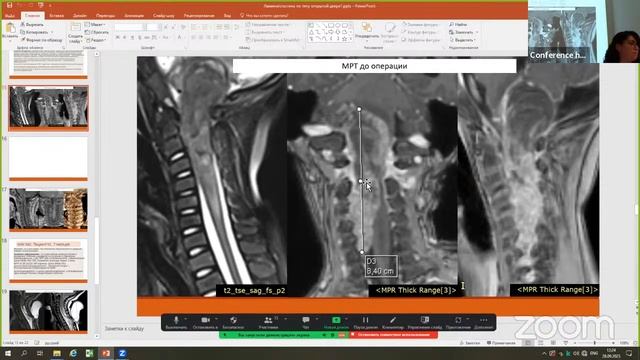This screenshot has width=640, height=360.
Task: Open File Explorer from the Windows taskbar
Action: (57, 353)
